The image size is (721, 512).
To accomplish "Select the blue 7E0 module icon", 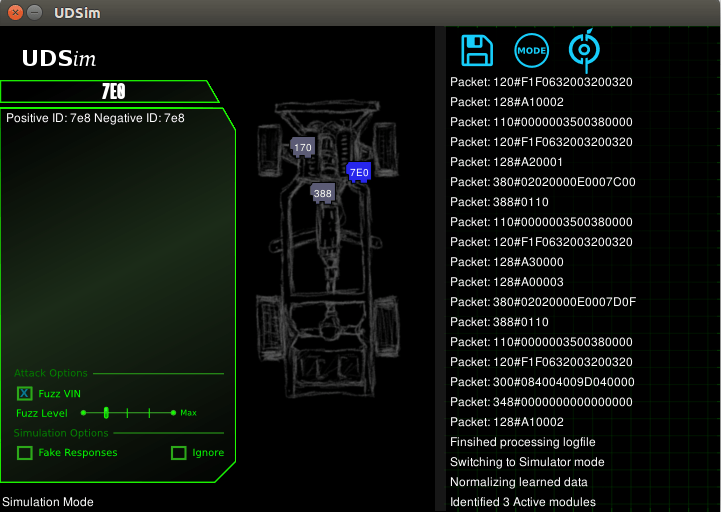I will click(359, 173).
